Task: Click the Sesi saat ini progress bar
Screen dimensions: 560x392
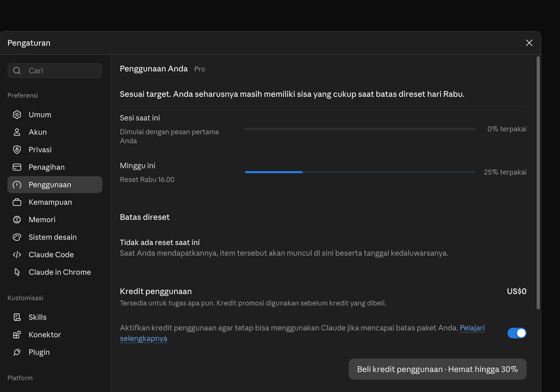Action: 360,129
